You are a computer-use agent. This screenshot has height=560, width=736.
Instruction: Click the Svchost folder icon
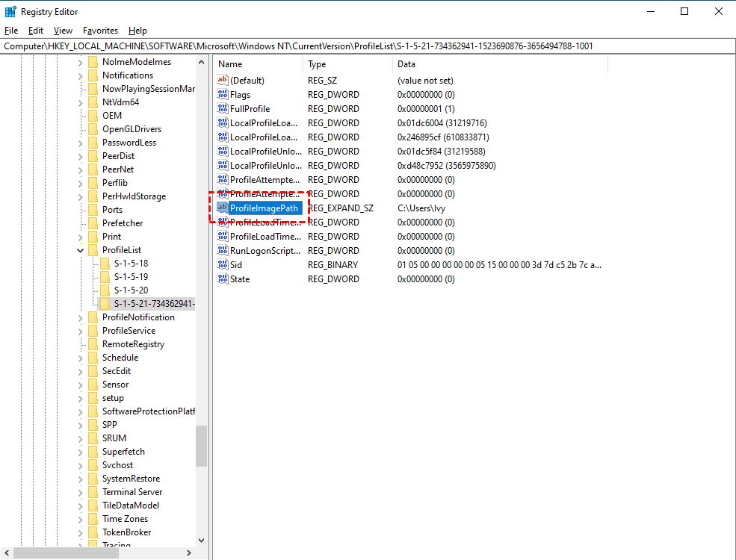click(x=93, y=465)
